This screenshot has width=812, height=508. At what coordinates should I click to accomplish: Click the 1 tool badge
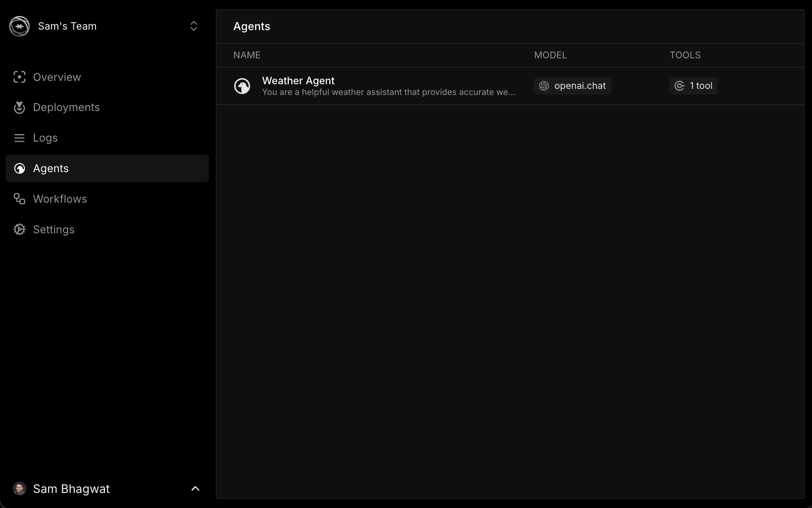[x=693, y=86]
